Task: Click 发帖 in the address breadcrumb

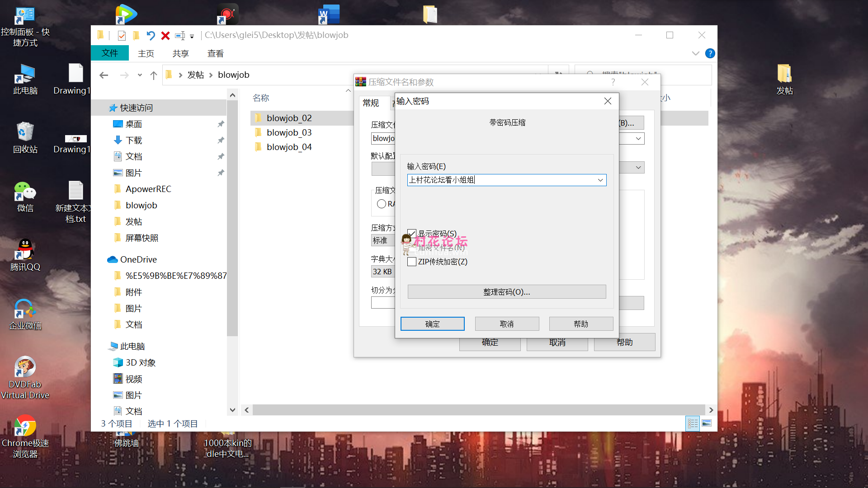Action: click(195, 75)
